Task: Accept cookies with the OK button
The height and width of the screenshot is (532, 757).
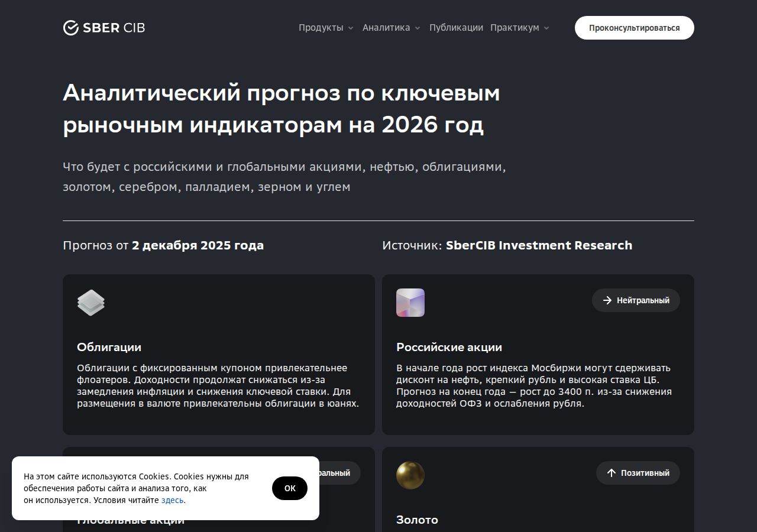Action: coord(290,488)
